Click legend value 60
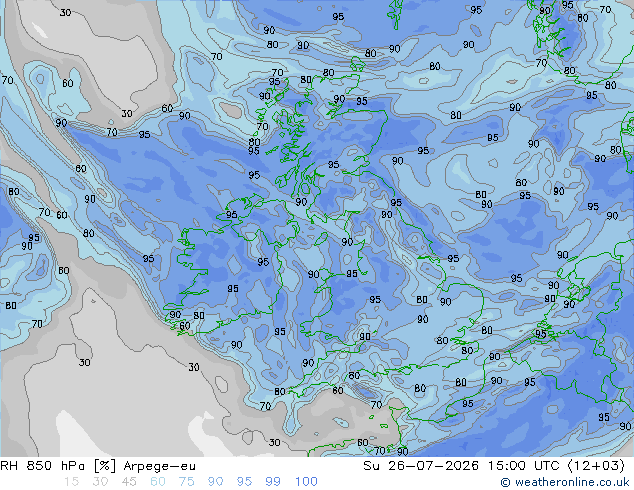The image size is (634, 490). point(158,482)
